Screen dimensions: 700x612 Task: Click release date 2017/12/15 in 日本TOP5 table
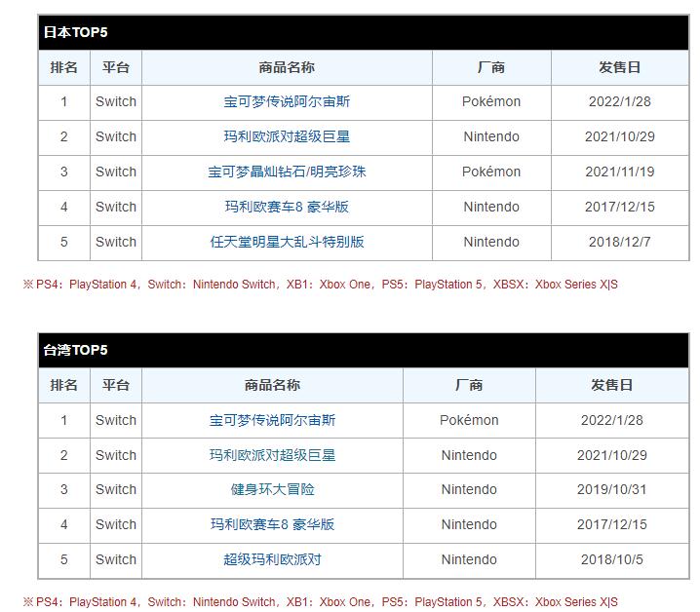coord(620,207)
